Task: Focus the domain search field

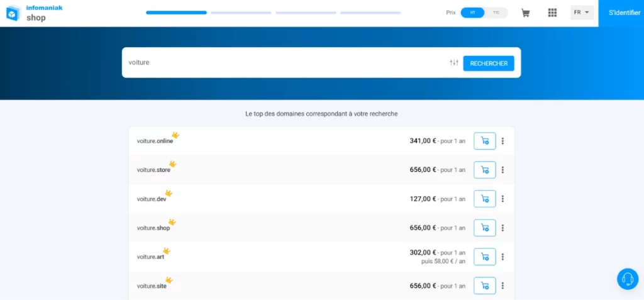Action: coord(283,63)
